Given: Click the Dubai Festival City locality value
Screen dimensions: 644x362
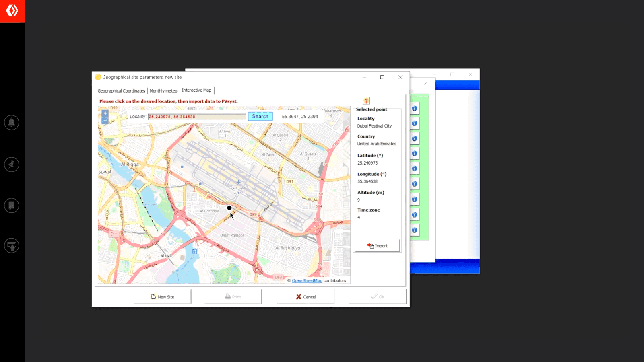Looking at the screenshot, I should click(374, 126).
